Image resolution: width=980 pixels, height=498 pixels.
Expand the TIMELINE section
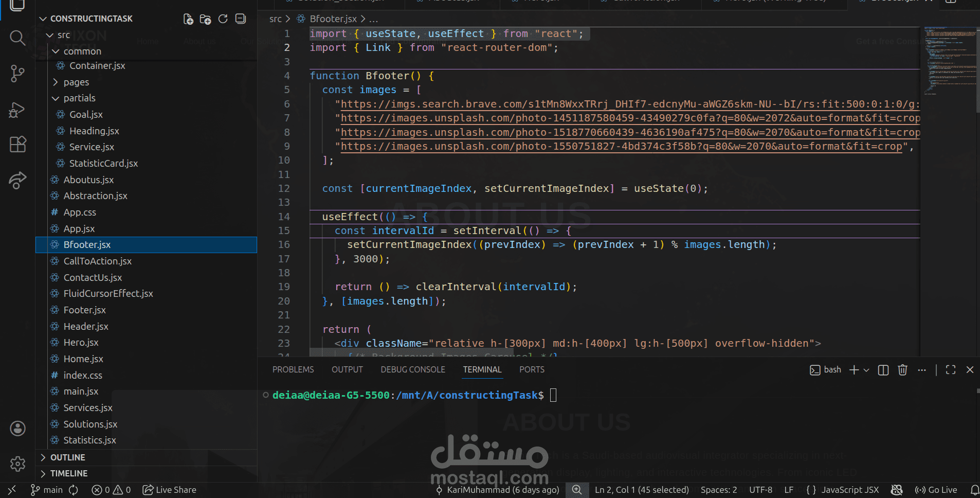pos(146,473)
